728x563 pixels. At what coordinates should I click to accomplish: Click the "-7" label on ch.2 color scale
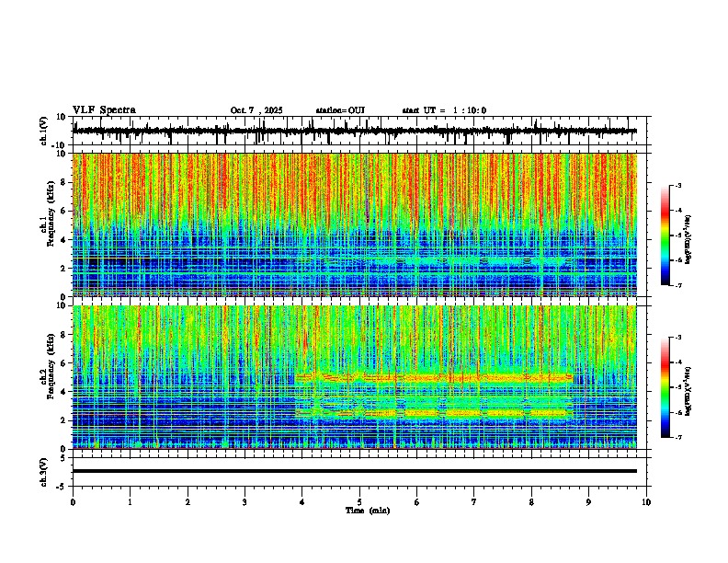(x=677, y=438)
